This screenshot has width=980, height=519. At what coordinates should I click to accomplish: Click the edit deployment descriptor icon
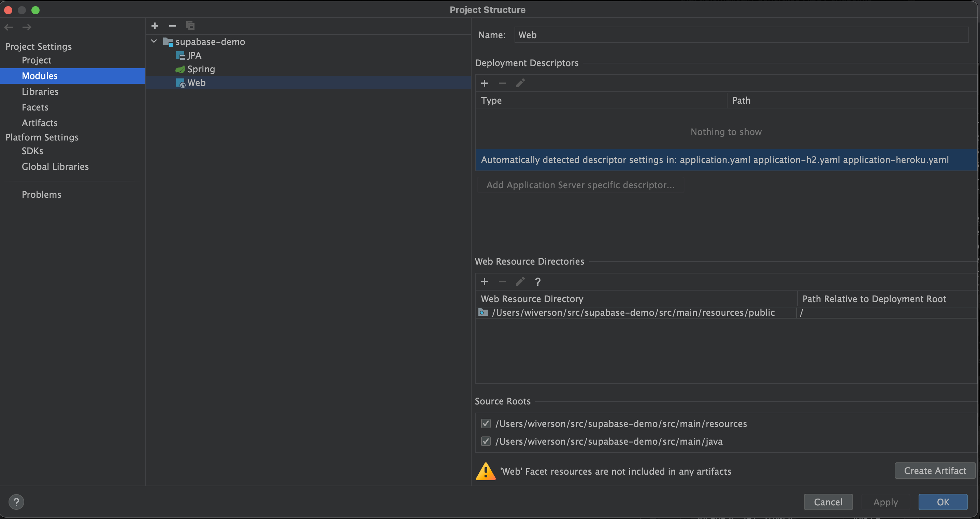coord(520,83)
